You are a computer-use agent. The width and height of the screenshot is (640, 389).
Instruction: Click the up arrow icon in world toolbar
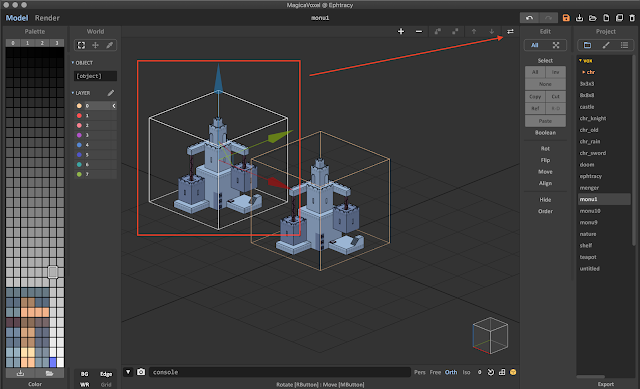pos(474,31)
